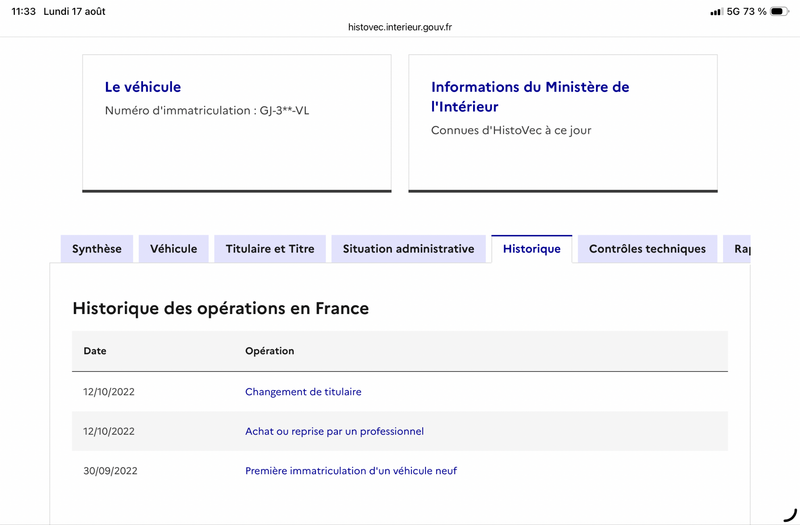Select the Situation administrative tab

408,249
